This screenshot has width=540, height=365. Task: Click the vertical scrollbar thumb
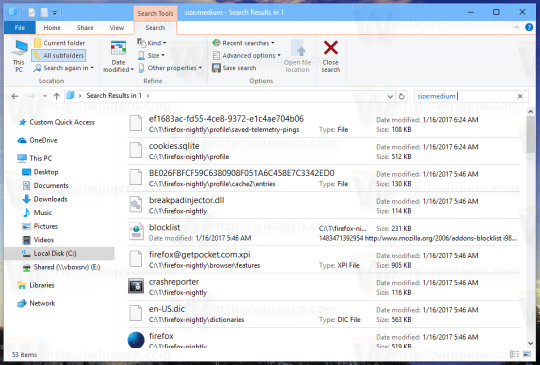coord(530,134)
